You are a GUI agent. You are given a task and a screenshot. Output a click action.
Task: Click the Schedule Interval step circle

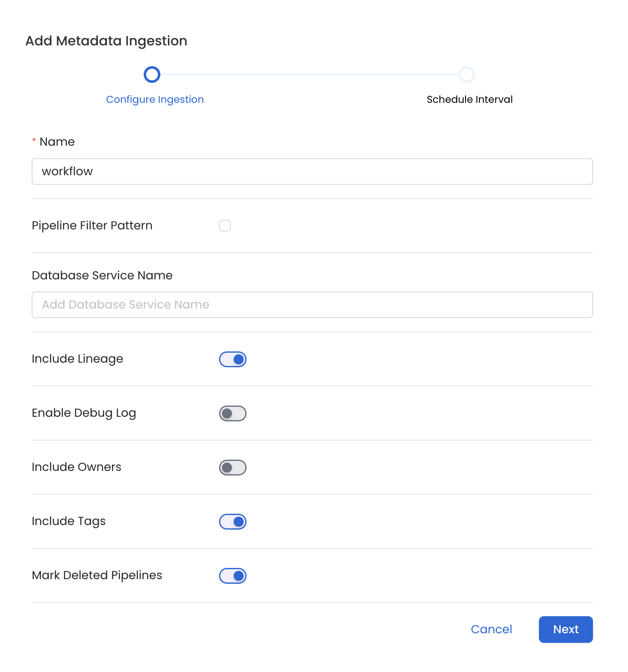point(467,75)
